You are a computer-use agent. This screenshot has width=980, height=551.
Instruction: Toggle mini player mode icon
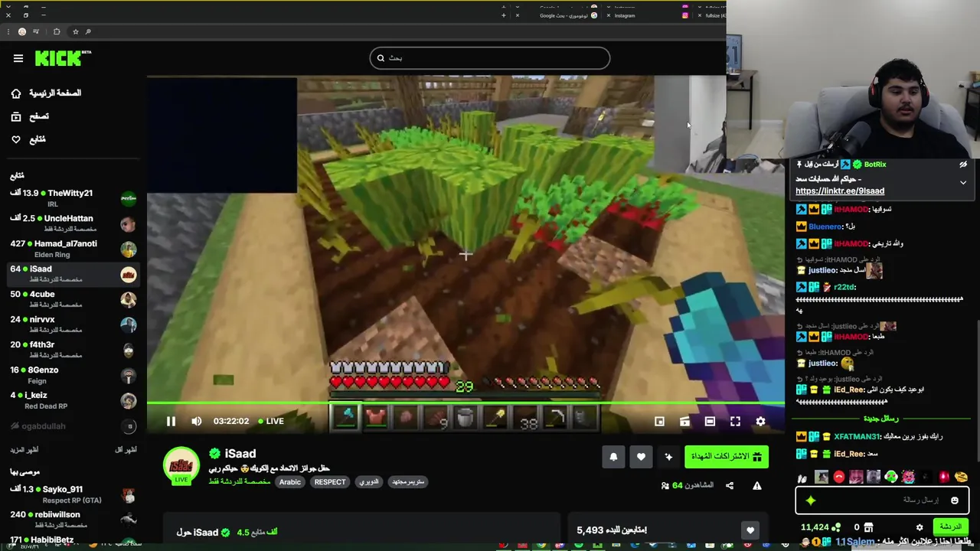[x=659, y=421]
